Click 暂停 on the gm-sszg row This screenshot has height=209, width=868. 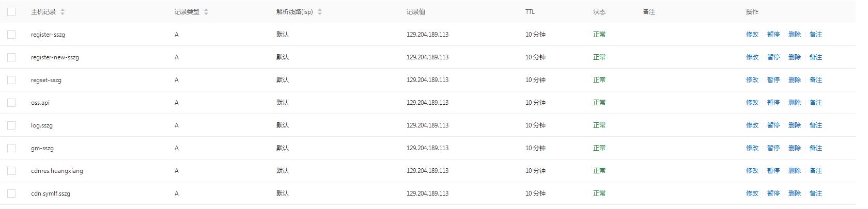773,148
